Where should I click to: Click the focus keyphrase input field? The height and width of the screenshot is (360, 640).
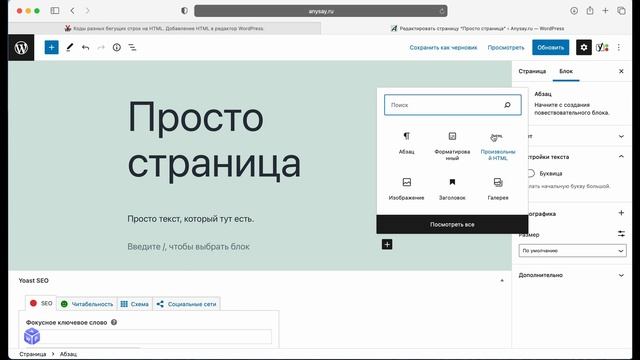[149, 337]
